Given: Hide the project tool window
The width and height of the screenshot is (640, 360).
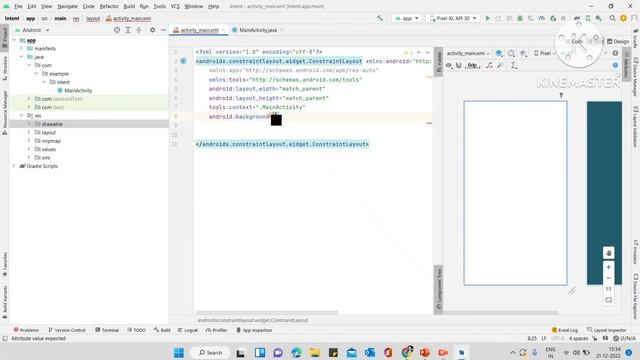Looking at the screenshot, I should (x=163, y=30).
